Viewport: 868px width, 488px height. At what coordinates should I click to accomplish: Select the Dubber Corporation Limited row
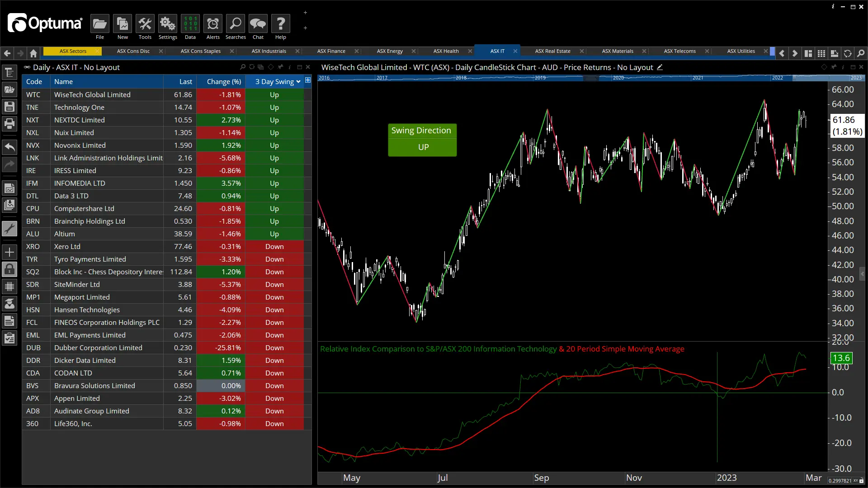pos(167,347)
